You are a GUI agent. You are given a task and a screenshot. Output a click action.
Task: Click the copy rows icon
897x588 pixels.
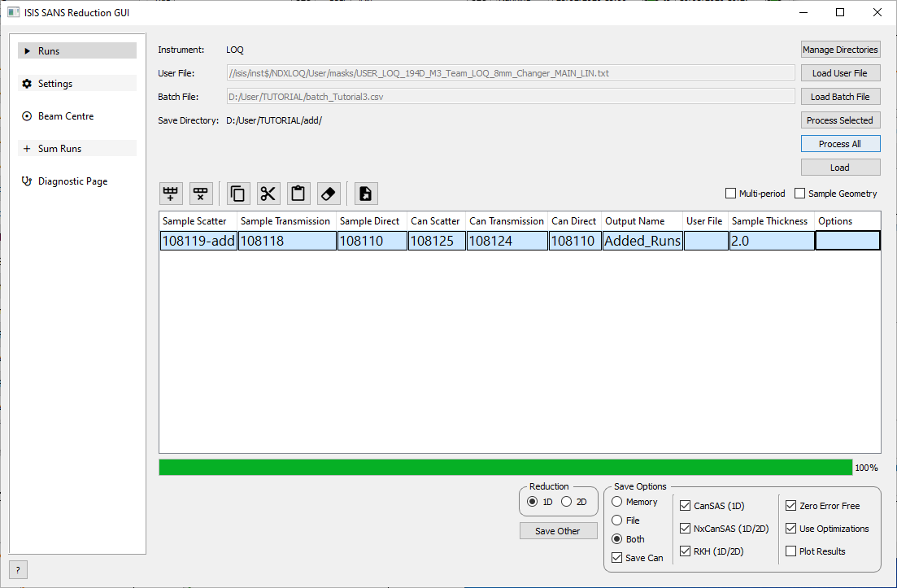click(x=238, y=194)
